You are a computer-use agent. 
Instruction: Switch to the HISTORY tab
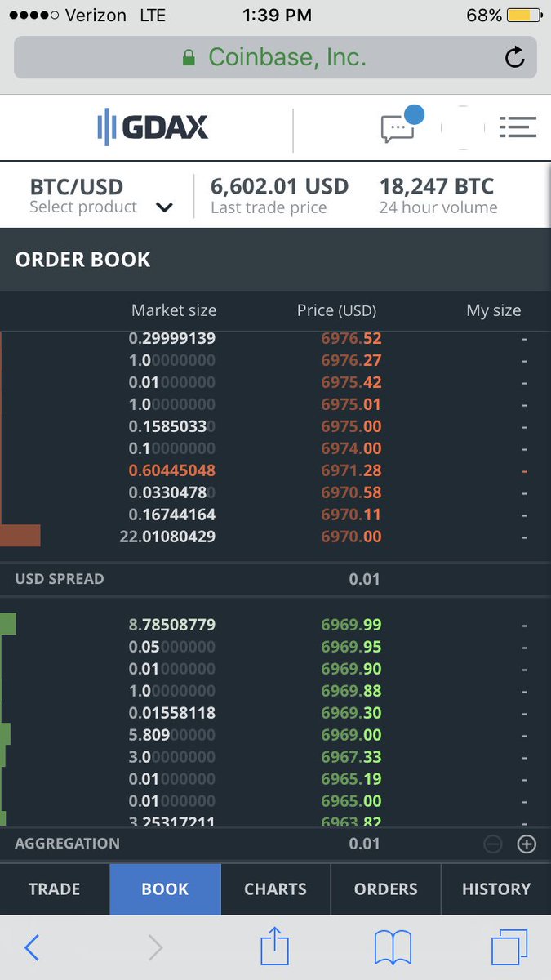(495, 889)
